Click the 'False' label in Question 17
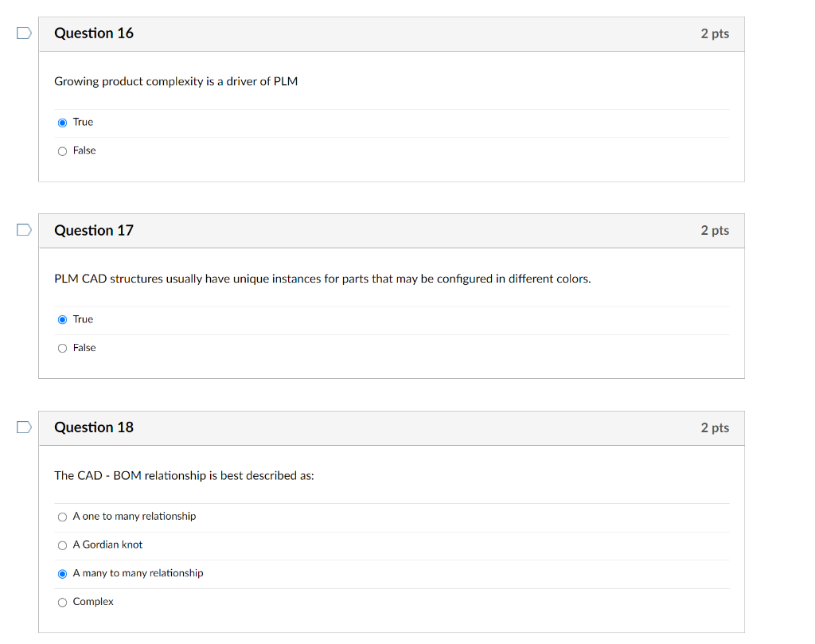The image size is (815, 644). click(x=84, y=348)
